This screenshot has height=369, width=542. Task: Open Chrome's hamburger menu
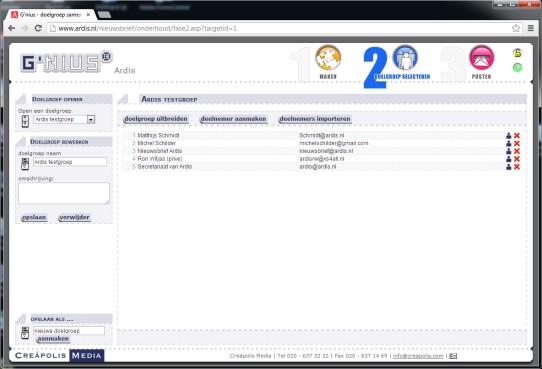(531, 28)
